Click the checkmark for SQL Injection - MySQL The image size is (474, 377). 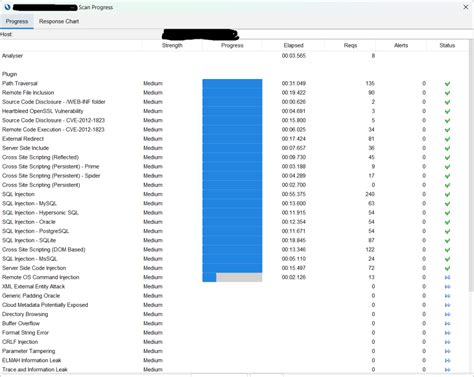[447, 204]
